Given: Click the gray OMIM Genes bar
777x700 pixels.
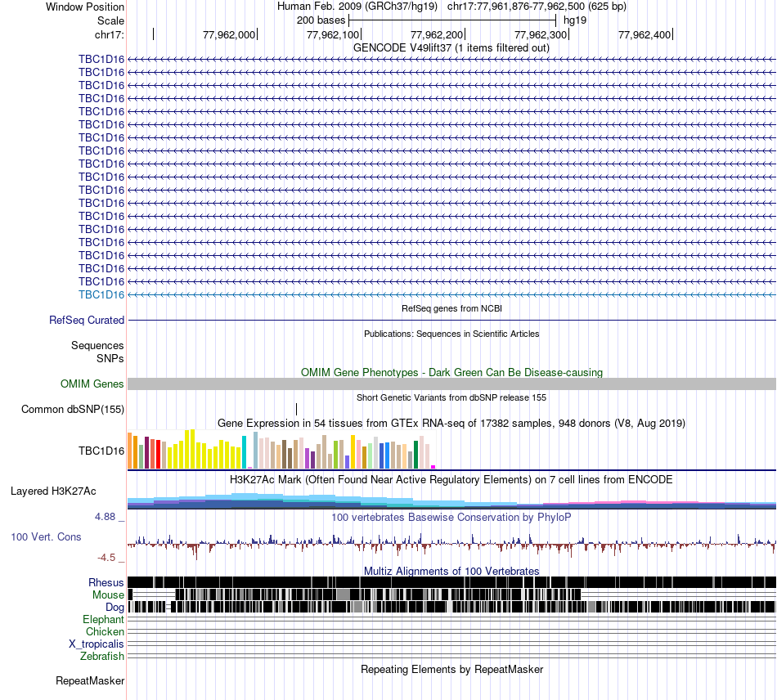Looking at the screenshot, I should [x=452, y=384].
